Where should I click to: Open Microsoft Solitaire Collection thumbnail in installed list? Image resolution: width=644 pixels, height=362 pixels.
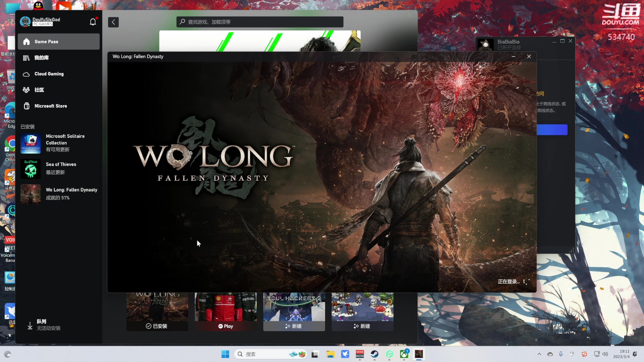coord(31,143)
